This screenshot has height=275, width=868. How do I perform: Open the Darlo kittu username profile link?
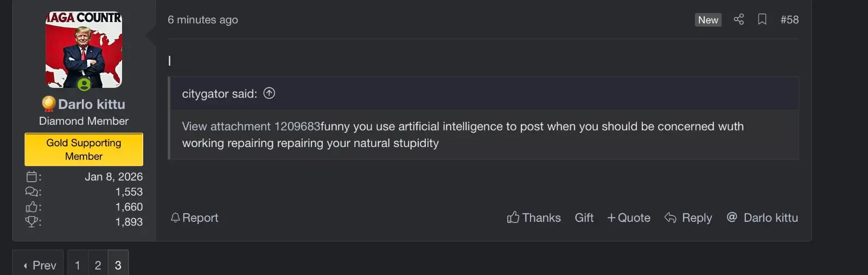pyautogui.click(x=91, y=104)
